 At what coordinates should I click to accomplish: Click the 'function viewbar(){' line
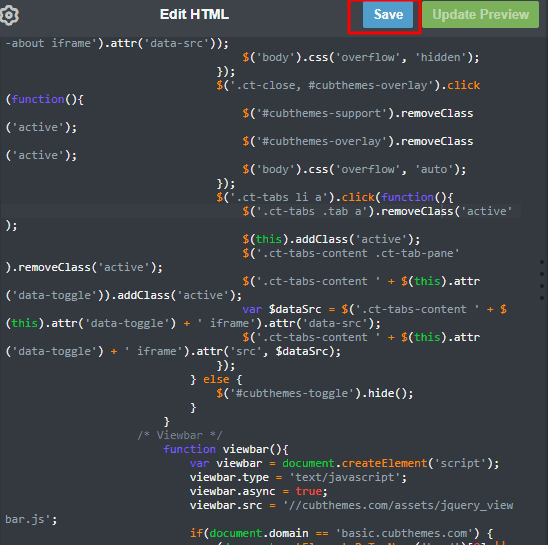226,449
